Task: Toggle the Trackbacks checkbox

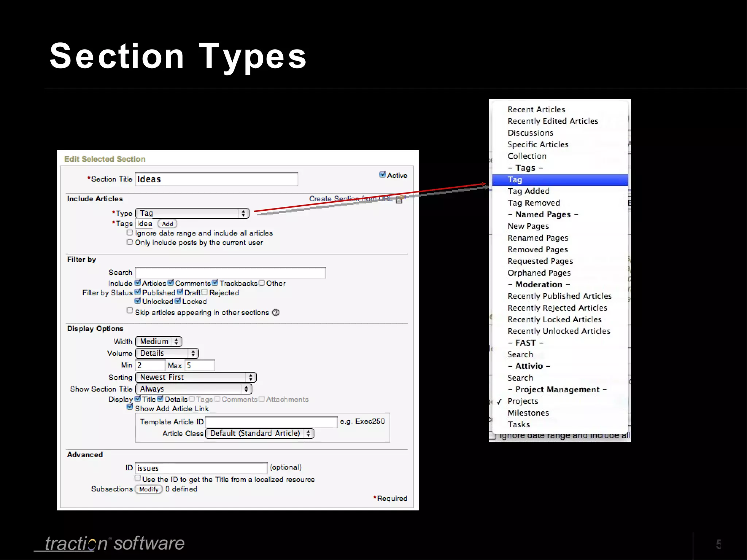Action: point(215,283)
